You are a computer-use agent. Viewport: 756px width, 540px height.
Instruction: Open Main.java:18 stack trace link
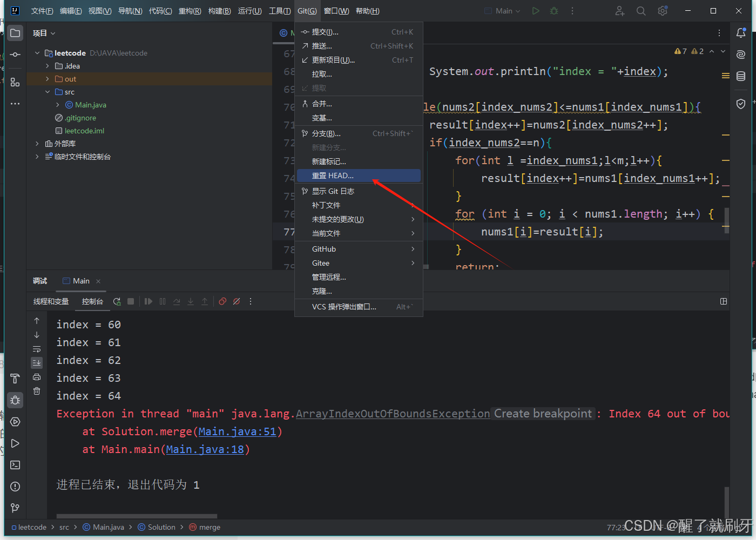pos(205,449)
